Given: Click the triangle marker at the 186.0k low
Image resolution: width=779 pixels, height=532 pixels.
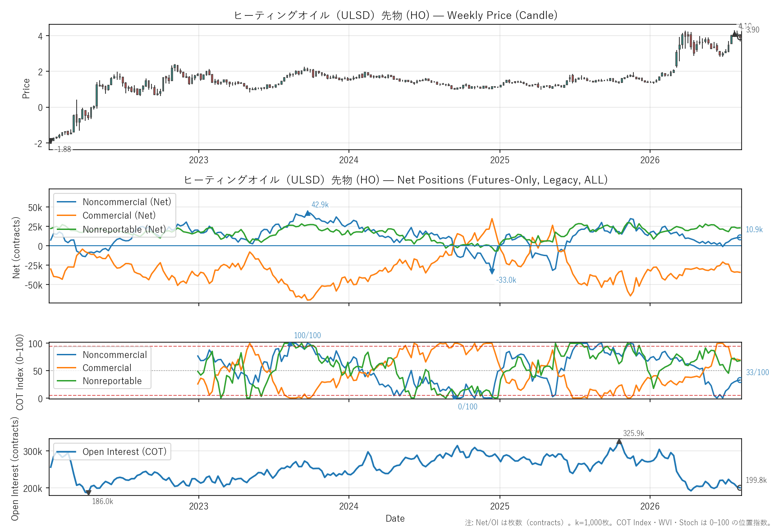Looking at the screenshot, I should click(x=88, y=493).
